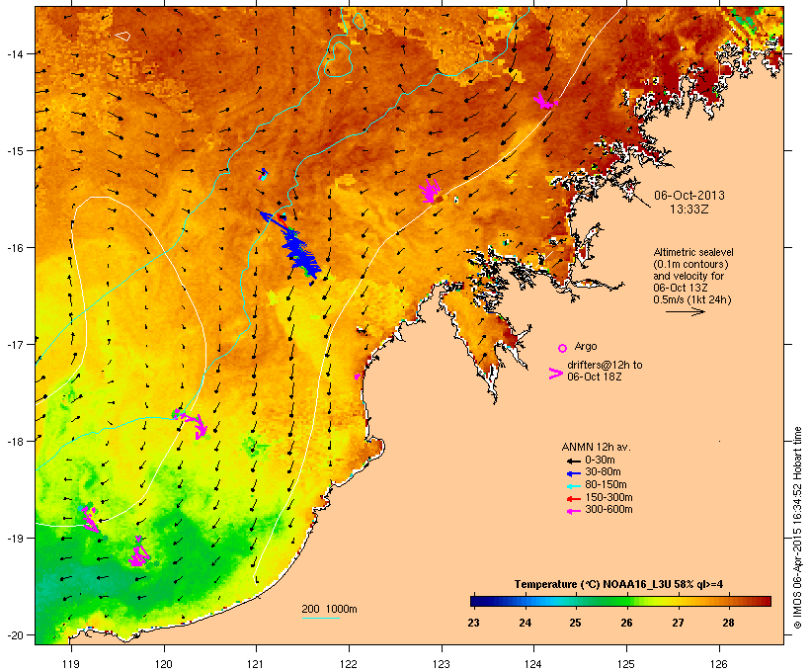This screenshot has width=810, height=672.
Task: Click the colorbar tick label 27
Action: (x=678, y=623)
